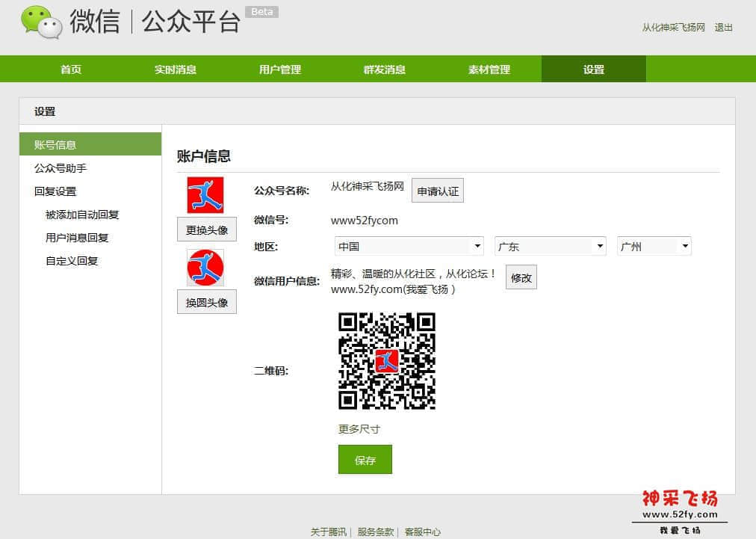Viewport: 756px width, 539px height.
Task: Click the WeChat logo icon
Action: click(x=42, y=22)
